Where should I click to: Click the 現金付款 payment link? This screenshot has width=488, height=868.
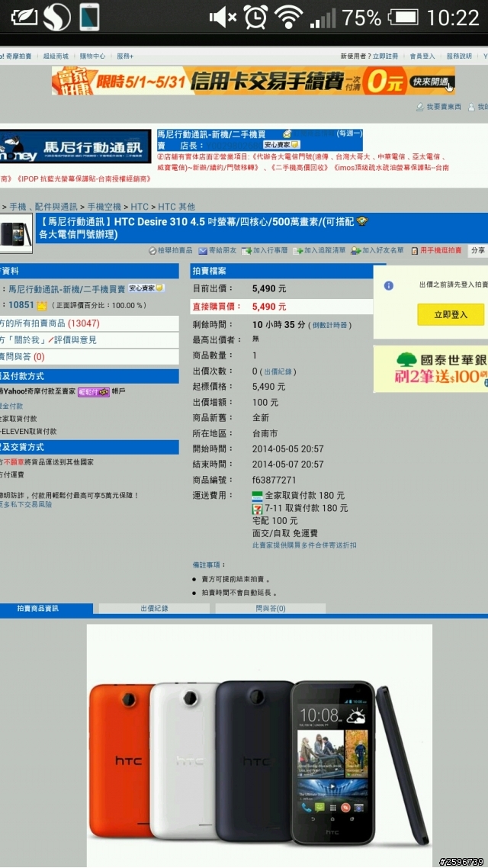pyautogui.click(x=11, y=407)
